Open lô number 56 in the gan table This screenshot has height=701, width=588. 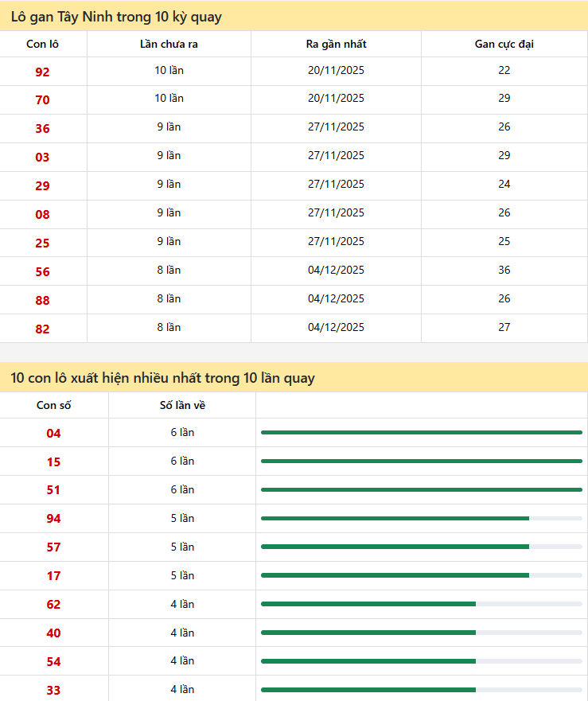(x=42, y=271)
